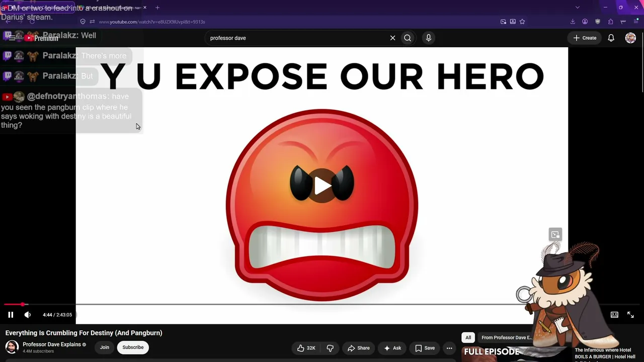Open more actions ellipsis menu
The height and width of the screenshot is (362, 644).
[449, 348]
